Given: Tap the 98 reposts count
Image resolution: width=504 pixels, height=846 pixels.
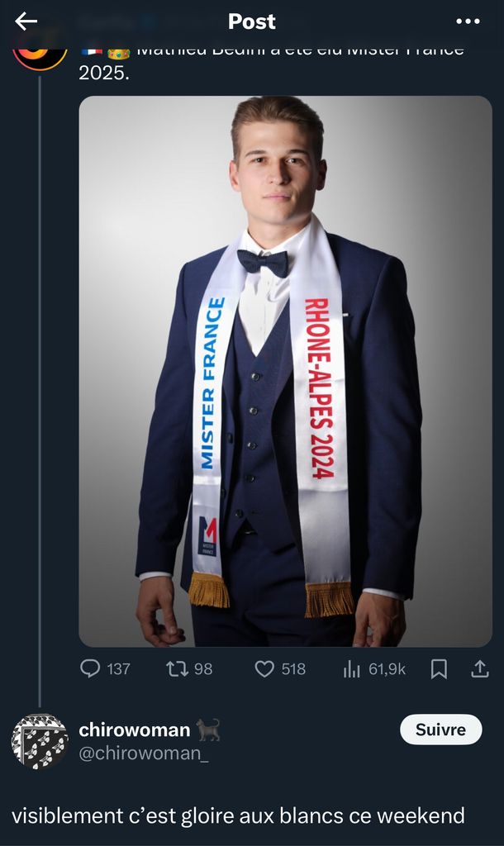Looking at the screenshot, I should point(203,669).
